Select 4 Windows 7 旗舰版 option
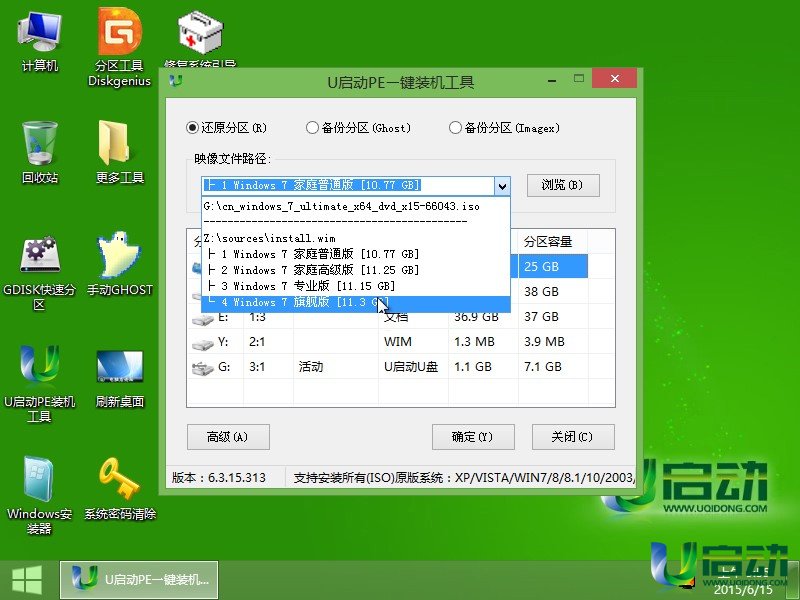The width and height of the screenshot is (800, 600). 356,303
